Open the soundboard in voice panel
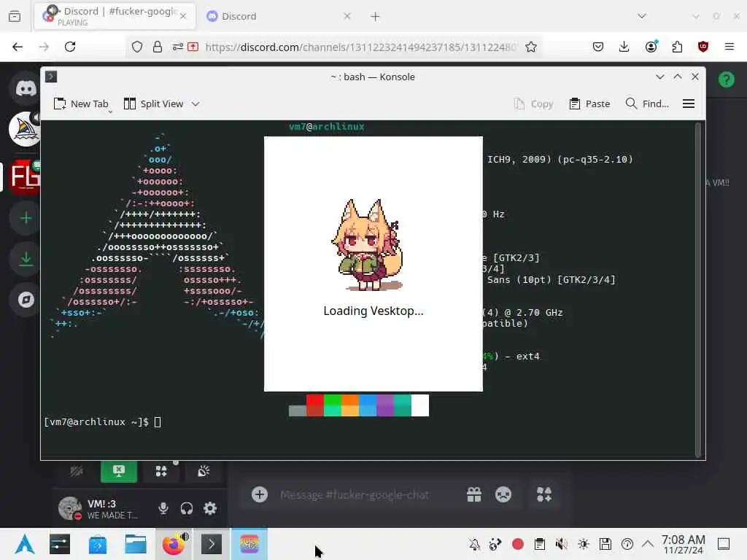The height and width of the screenshot is (560, 747). point(204,472)
